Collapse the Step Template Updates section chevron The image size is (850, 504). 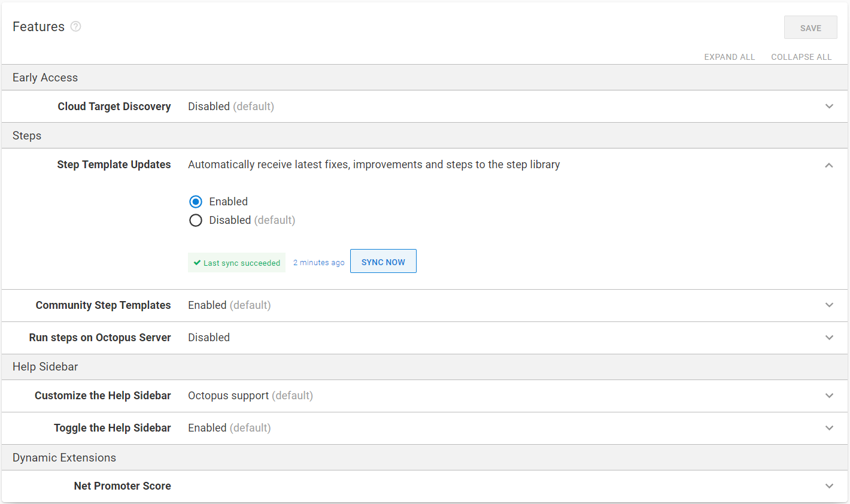(x=829, y=165)
